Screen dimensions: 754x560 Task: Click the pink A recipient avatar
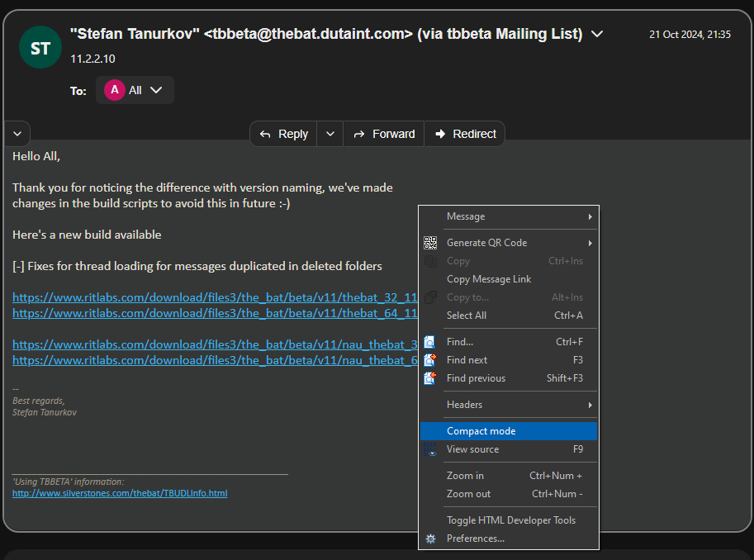[x=113, y=90]
